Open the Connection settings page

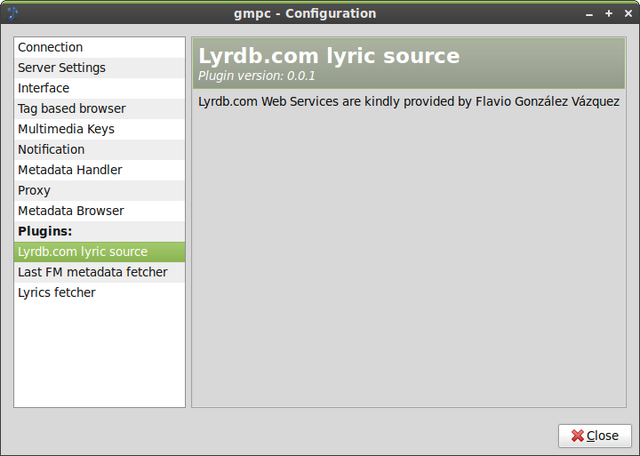point(99,47)
